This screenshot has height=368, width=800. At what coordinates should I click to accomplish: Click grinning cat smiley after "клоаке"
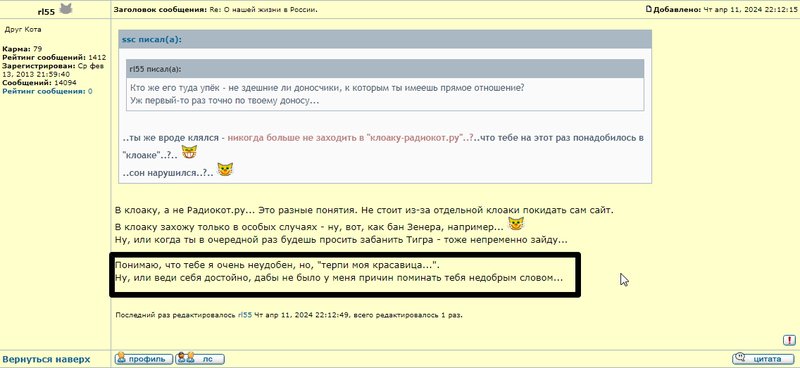coord(189,151)
